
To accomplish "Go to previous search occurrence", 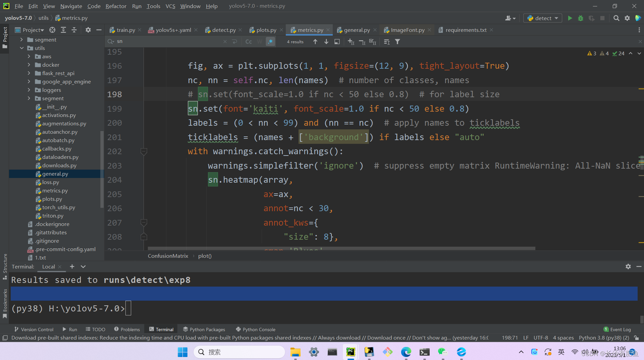I will pyautogui.click(x=315, y=42).
